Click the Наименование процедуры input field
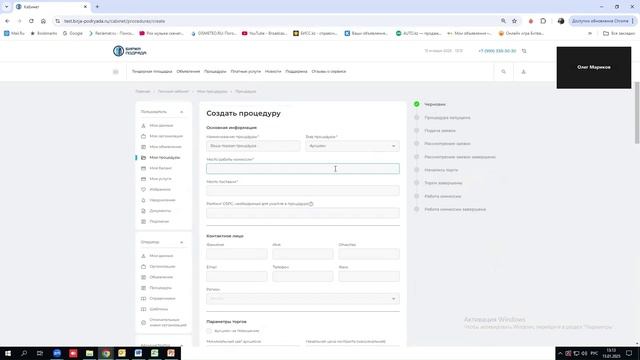The image size is (640, 360). (x=253, y=146)
